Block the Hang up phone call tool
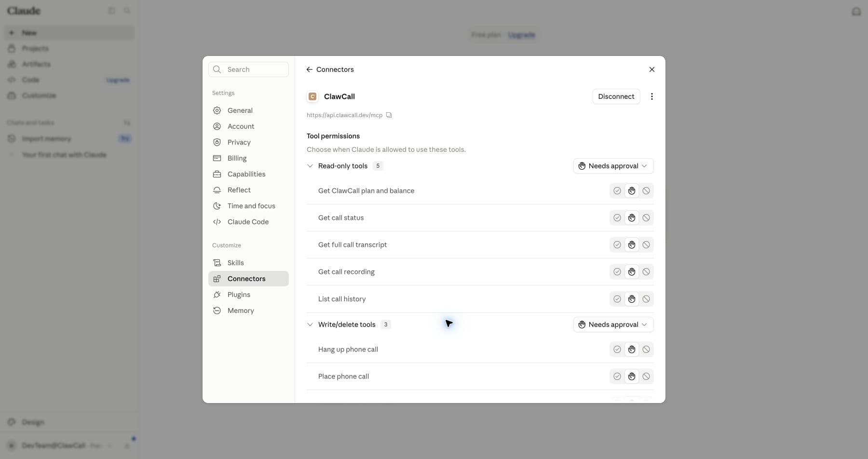Screen dimensions: 868x459 pos(646,350)
